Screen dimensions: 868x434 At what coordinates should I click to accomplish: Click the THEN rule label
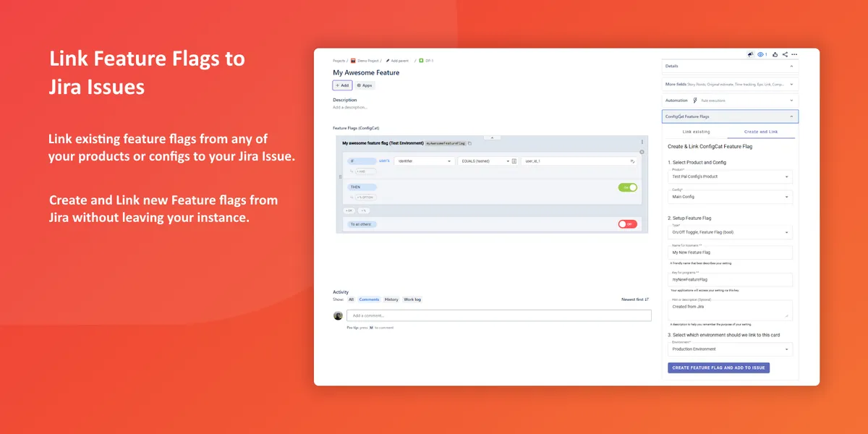click(362, 187)
